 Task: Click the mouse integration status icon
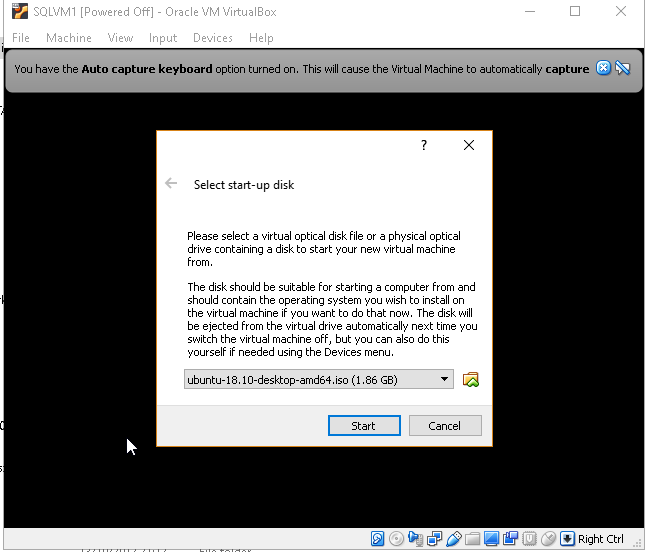(x=548, y=539)
